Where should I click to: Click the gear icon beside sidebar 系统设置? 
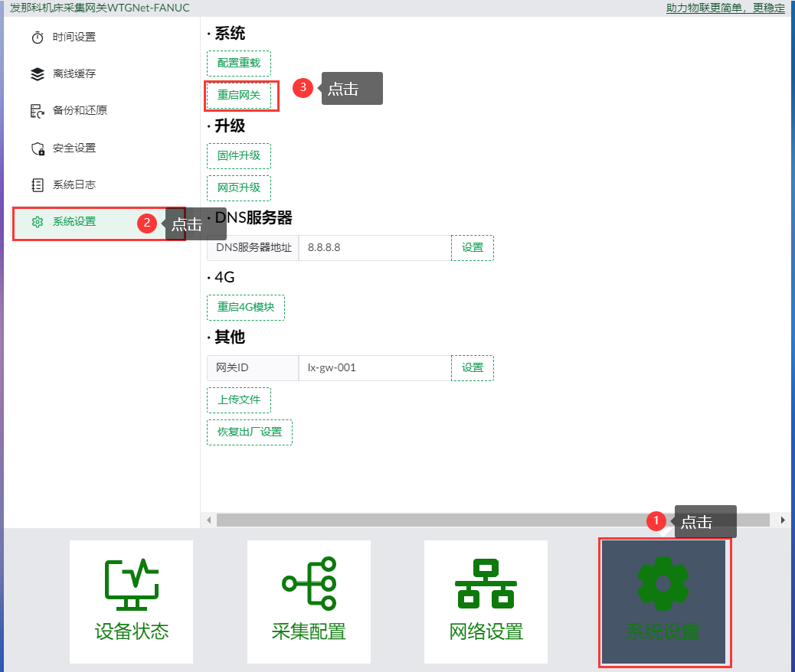(38, 222)
